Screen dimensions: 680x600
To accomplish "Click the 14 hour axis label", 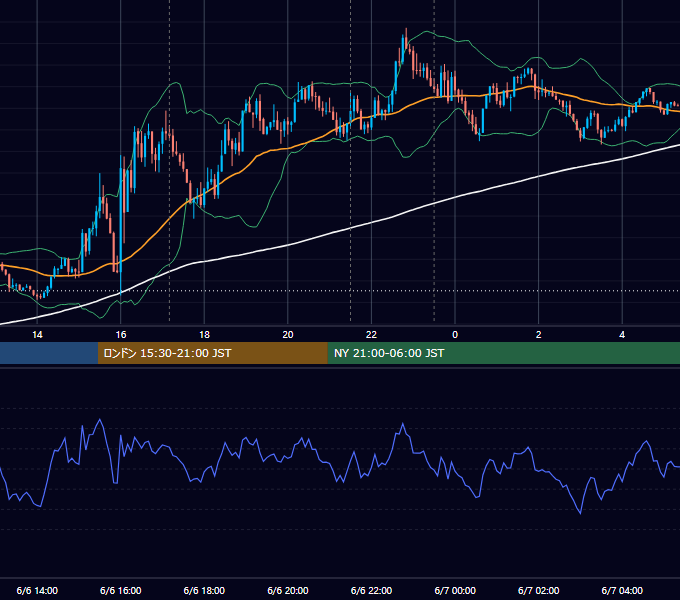I will (x=37, y=335).
